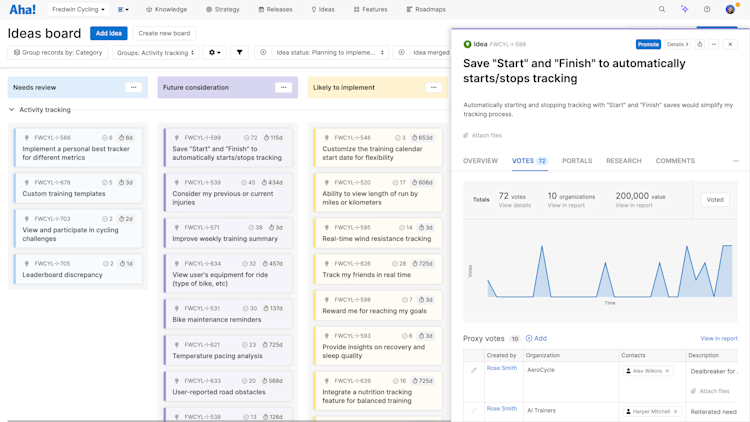Open the Idea merged filter
The width and height of the screenshot is (750, 422).
pos(430,53)
